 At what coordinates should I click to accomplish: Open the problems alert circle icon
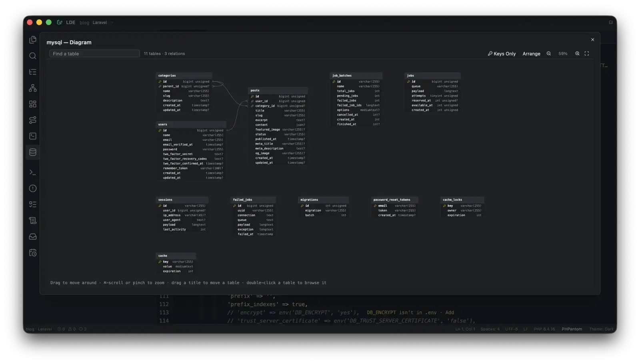coord(33,188)
